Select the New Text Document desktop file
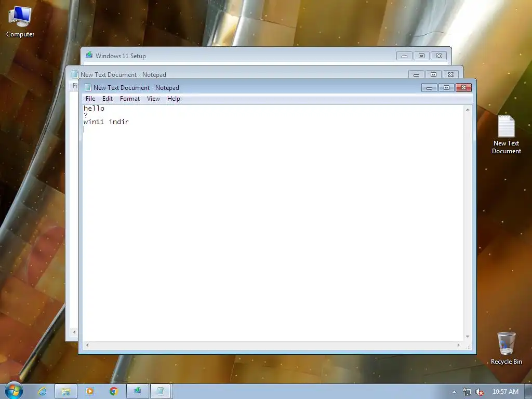 click(506, 135)
